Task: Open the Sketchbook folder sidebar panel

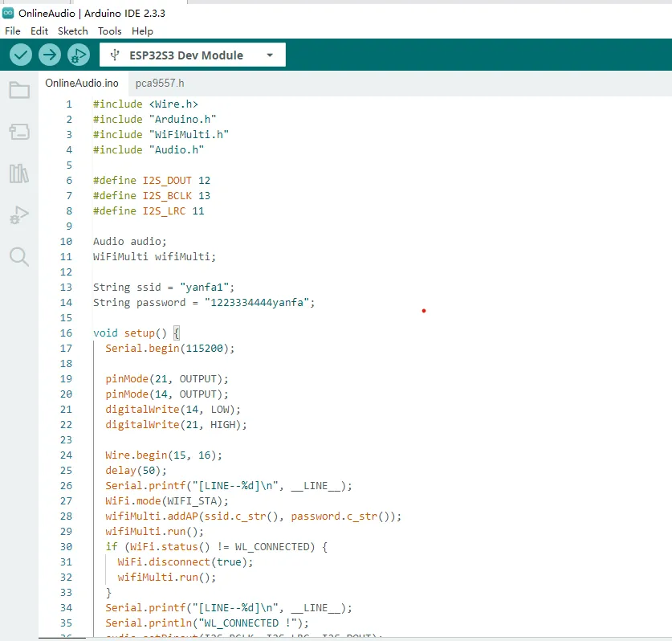Action: 19,90
